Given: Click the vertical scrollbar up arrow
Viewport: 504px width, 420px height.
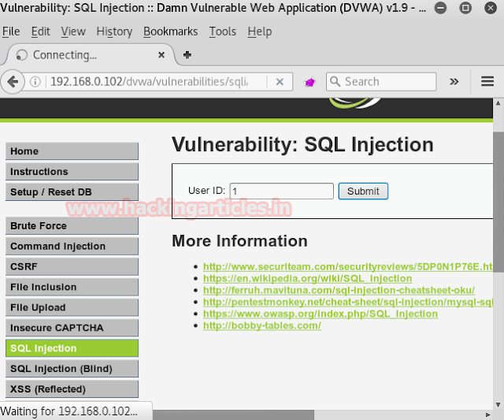Looking at the screenshot, I should point(498,103).
